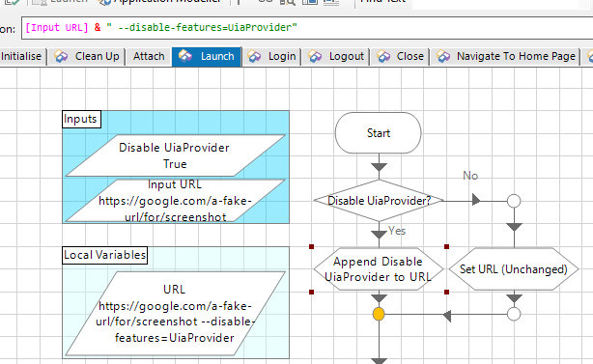The width and height of the screenshot is (593, 364).
Task: Click into the expression input field
Action: point(307,28)
